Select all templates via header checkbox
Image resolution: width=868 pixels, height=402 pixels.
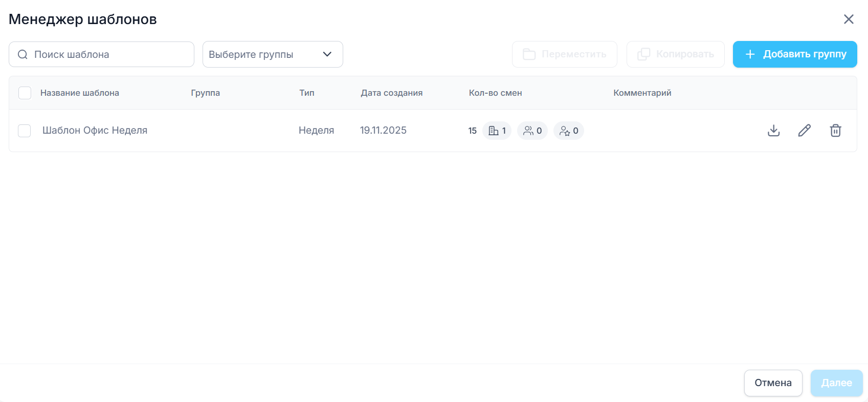click(x=25, y=93)
